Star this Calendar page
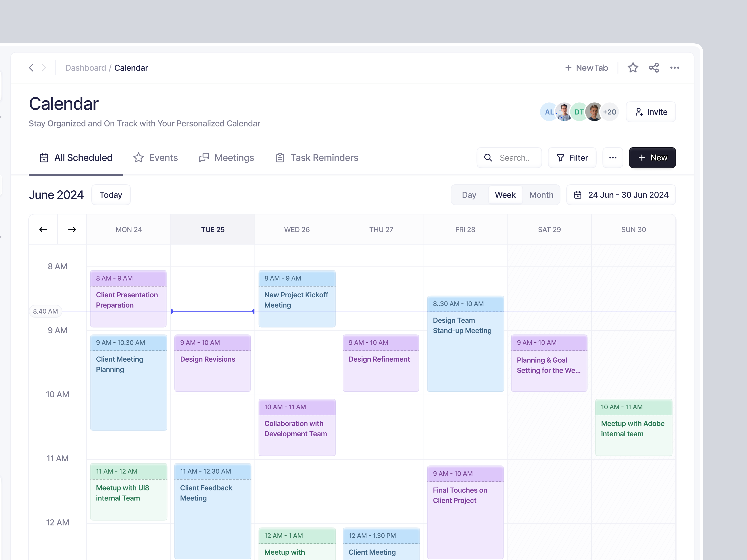This screenshot has height=560, width=747. click(633, 67)
